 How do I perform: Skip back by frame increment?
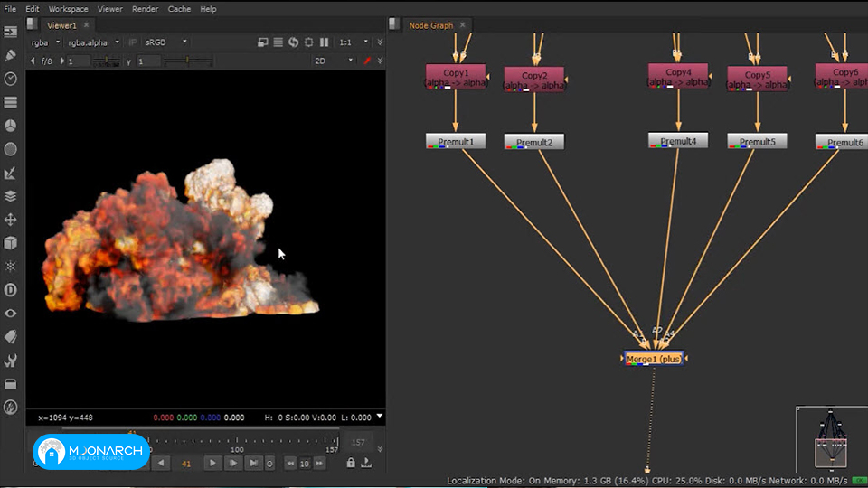(290, 464)
